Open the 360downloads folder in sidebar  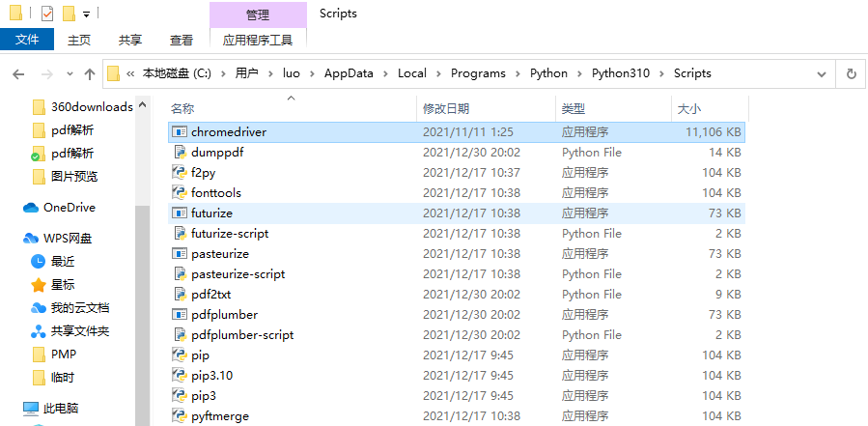coord(83,107)
